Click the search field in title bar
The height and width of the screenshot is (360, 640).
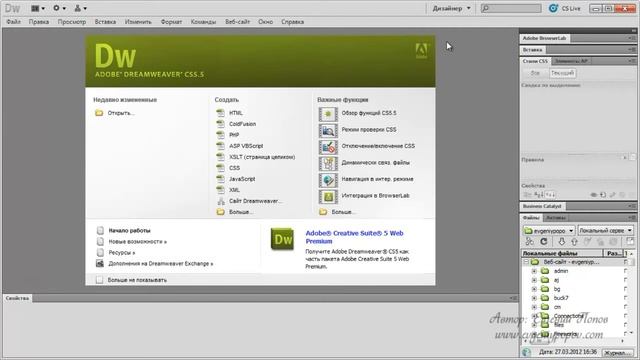[511, 8]
